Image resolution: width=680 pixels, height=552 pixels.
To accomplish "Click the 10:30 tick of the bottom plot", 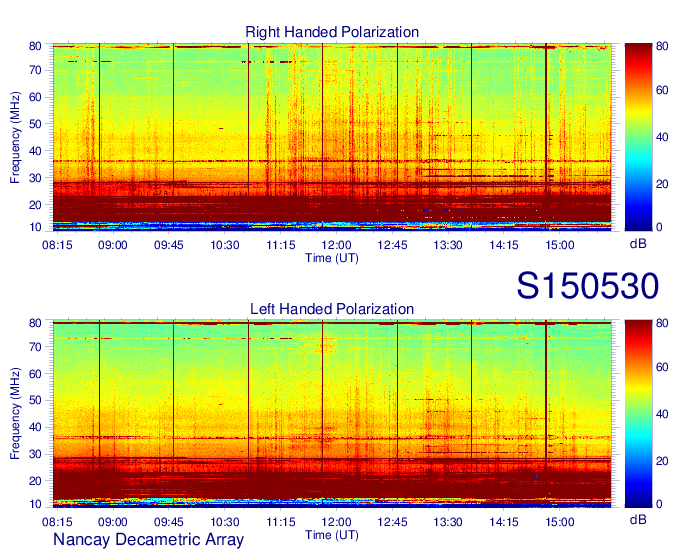I will 225,522.
